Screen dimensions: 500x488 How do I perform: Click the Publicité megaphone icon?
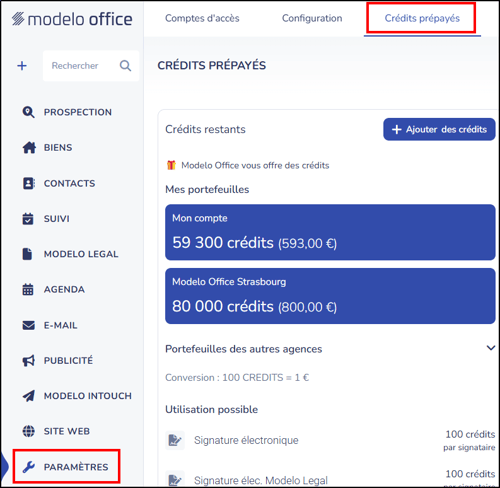tap(29, 360)
